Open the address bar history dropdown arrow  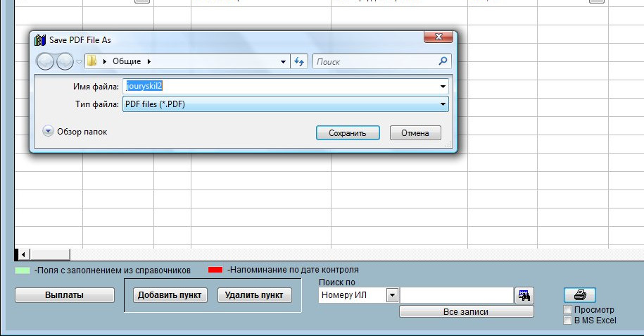pyautogui.click(x=283, y=62)
